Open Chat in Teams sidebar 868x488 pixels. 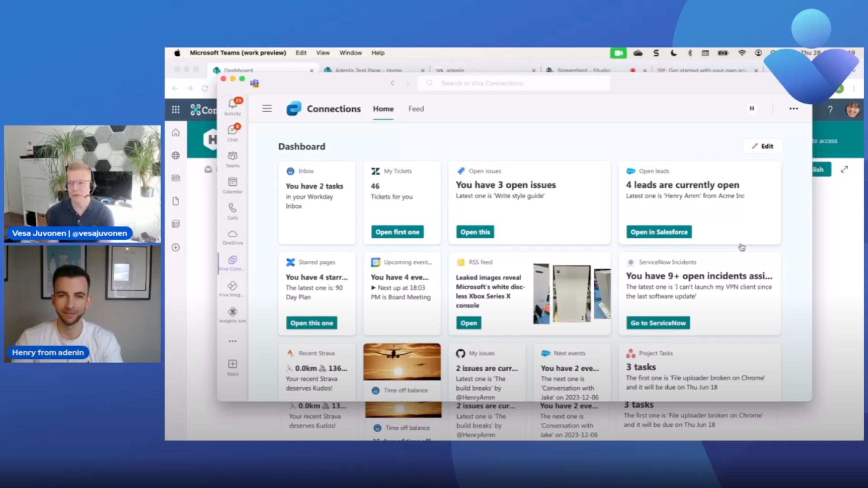coord(233,133)
